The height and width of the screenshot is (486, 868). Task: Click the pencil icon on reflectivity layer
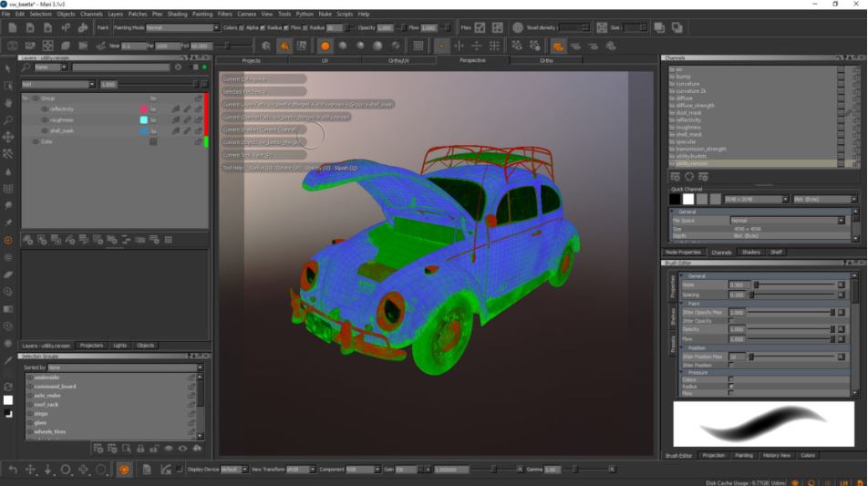click(187, 109)
